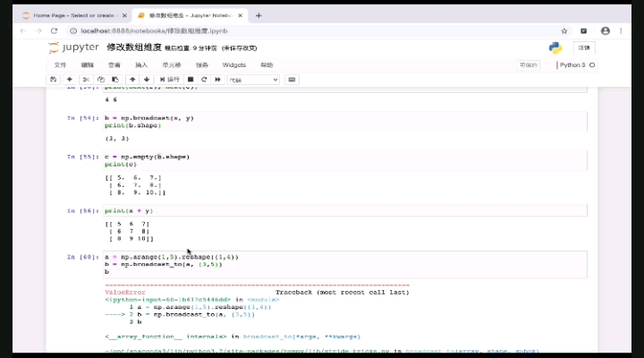Image resolution: width=644 pixels, height=358 pixels.
Task: Insert a cell below with plus icon
Action: tap(70, 80)
